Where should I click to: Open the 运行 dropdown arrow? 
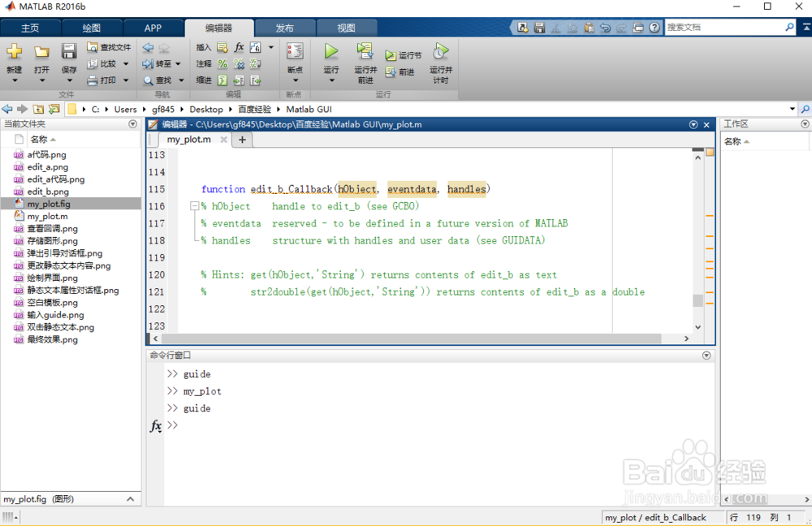(x=331, y=80)
